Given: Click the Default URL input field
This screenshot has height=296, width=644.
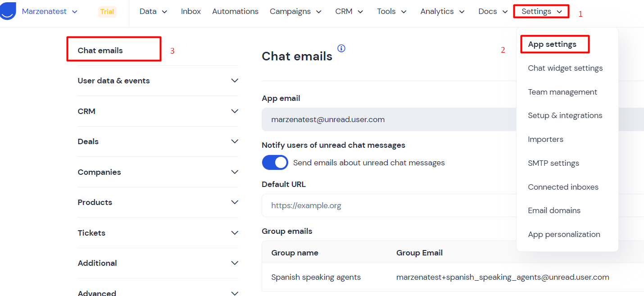Looking at the screenshot, I should [x=453, y=205].
